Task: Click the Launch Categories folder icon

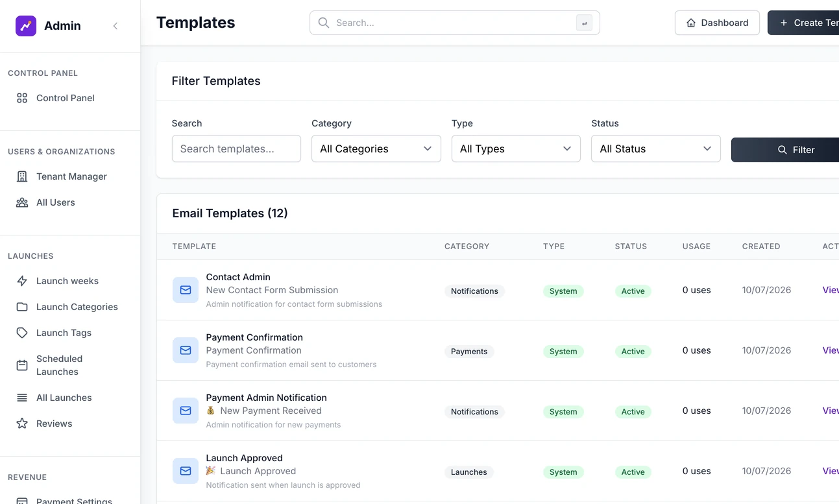Action: 22,307
